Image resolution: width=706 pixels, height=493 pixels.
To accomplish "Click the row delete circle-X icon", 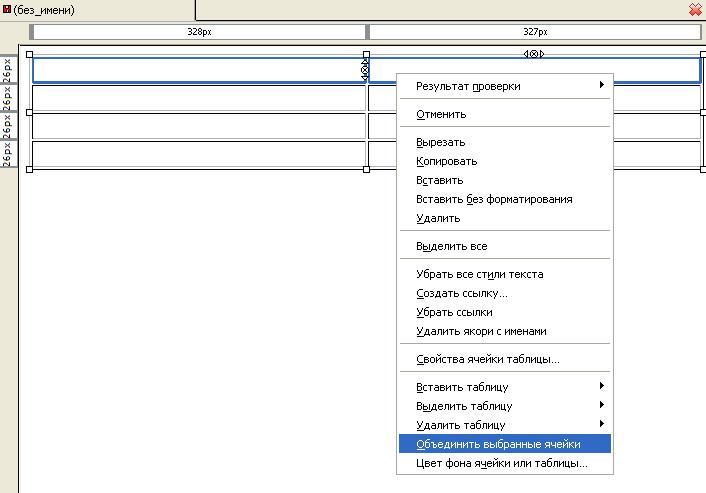I will point(365,70).
